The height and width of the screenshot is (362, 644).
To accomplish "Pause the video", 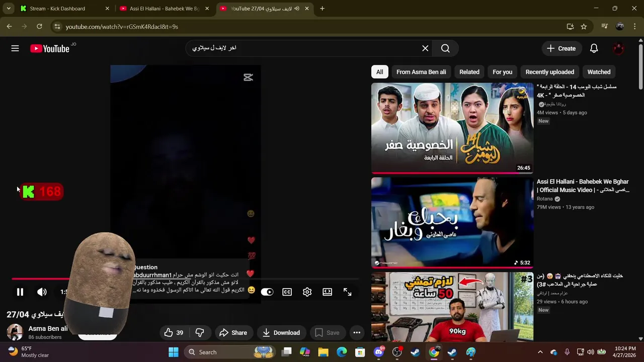I will [20, 292].
